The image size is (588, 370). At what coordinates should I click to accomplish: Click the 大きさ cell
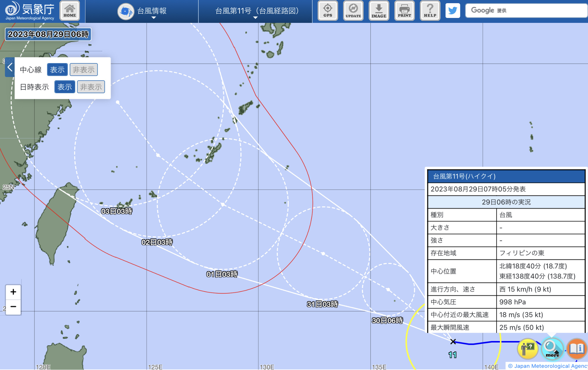tap(462, 228)
